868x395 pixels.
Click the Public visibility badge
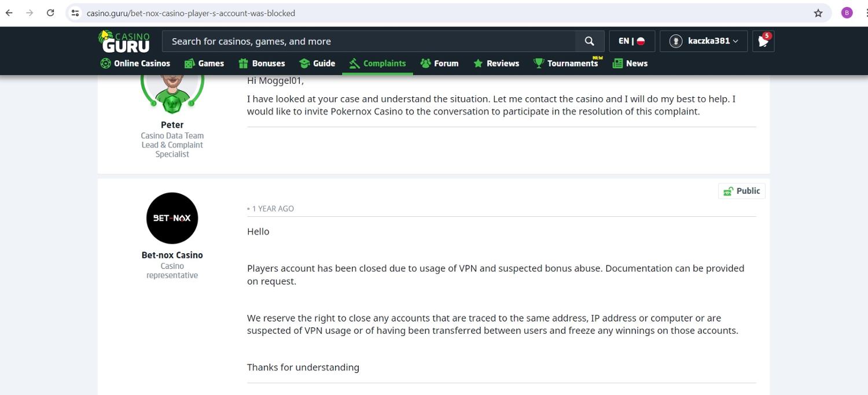[x=741, y=191]
